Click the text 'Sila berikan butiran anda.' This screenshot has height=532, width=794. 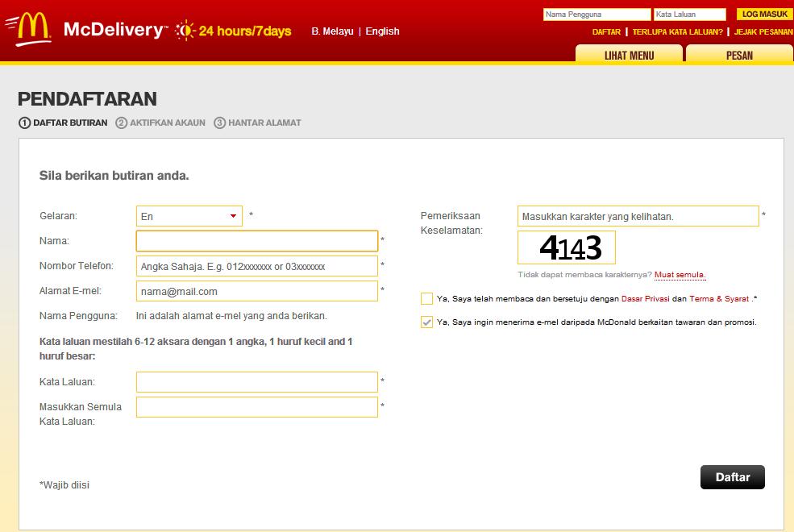tap(114, 176)
